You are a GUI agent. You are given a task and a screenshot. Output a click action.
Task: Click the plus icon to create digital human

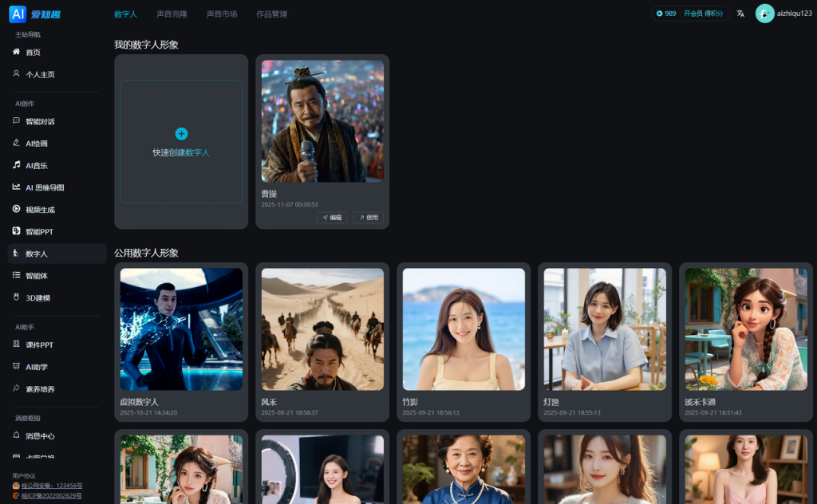181,134
